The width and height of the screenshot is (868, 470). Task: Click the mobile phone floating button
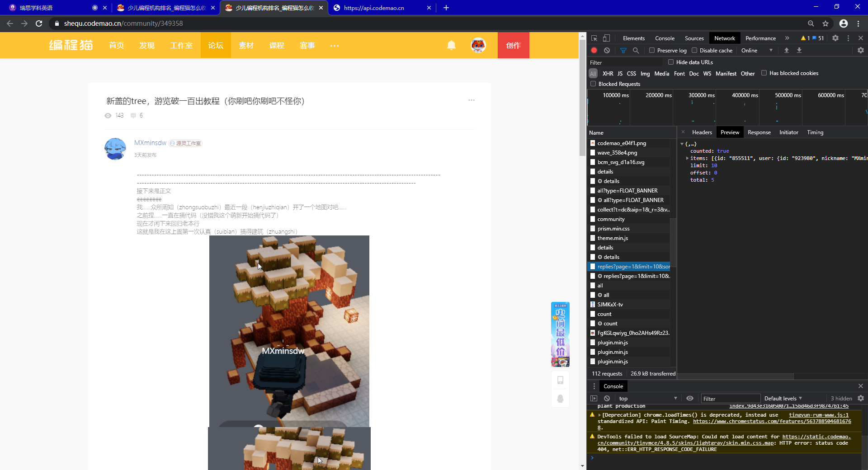[560, 380]
